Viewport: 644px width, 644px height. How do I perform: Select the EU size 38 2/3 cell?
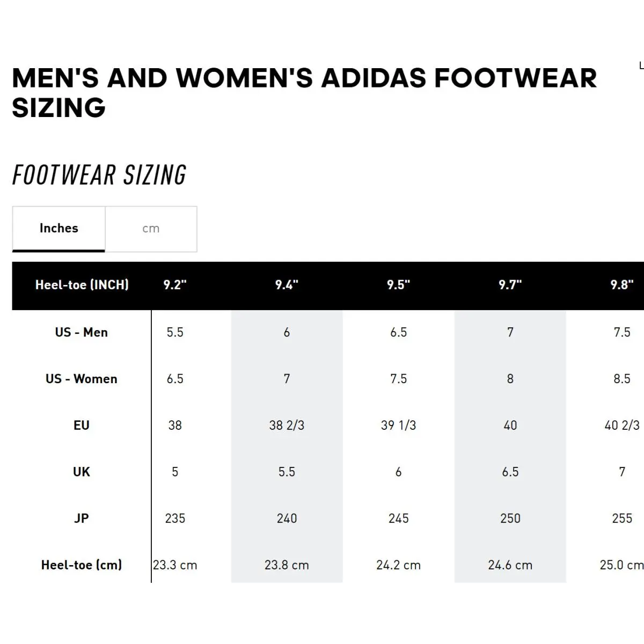tap(287, 426)
